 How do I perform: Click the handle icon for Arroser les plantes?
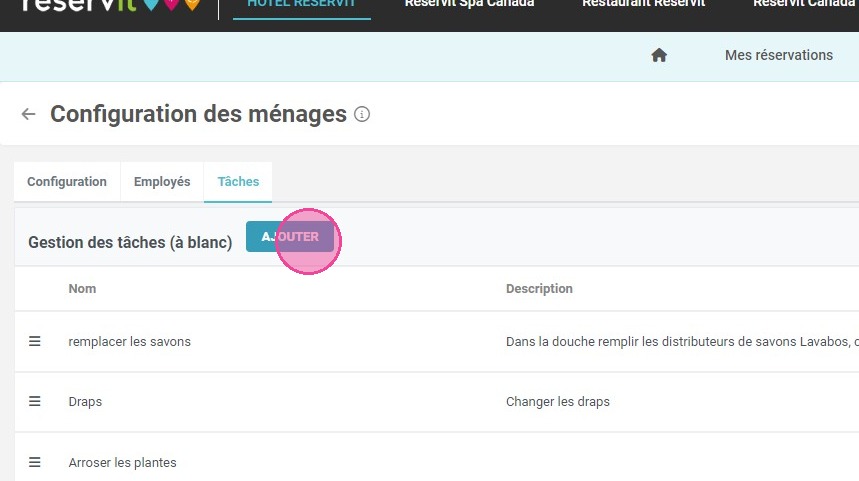coord(35,462)
